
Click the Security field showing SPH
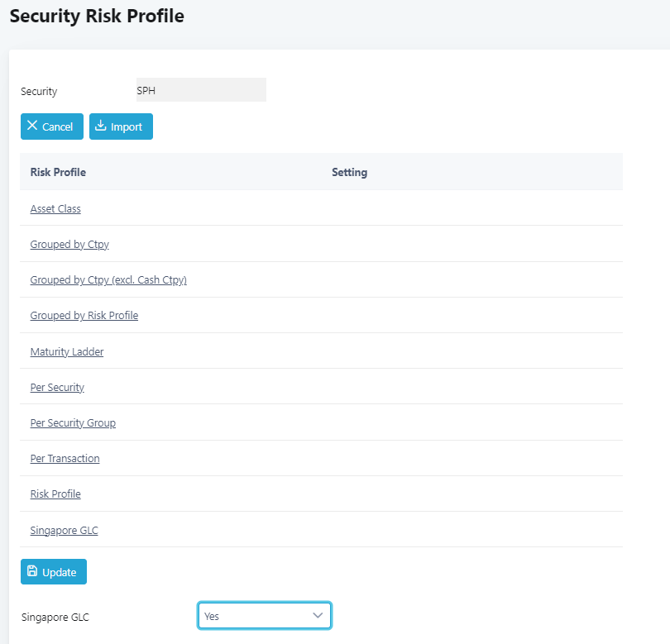point(201,89)
